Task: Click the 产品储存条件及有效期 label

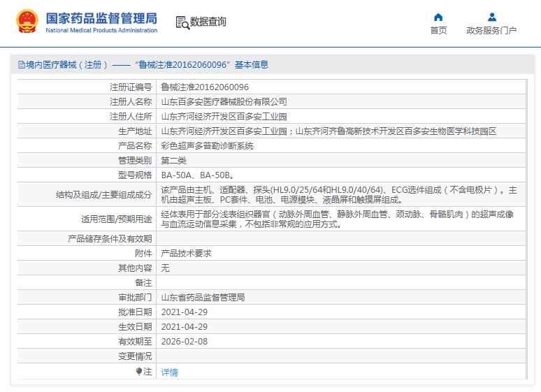Action: 110,239
